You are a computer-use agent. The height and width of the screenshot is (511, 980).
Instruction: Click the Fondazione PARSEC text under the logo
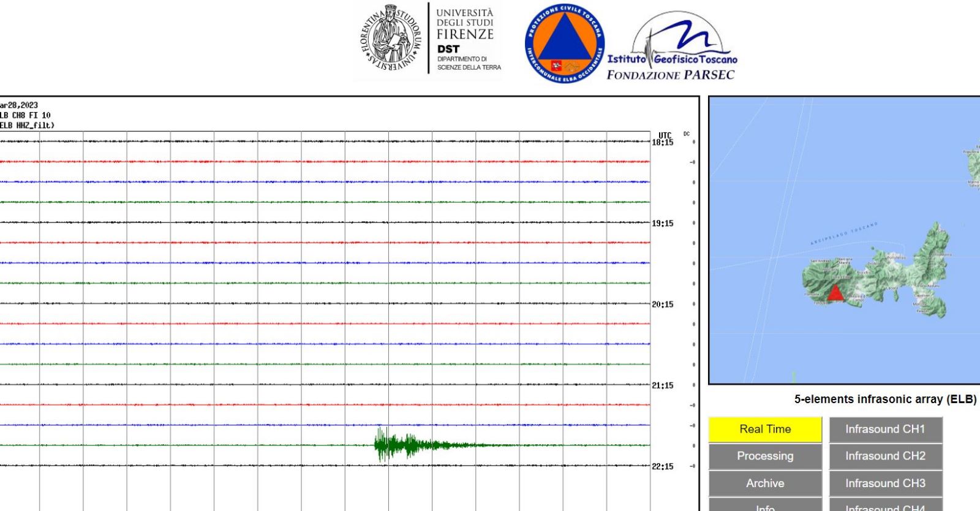670,75
